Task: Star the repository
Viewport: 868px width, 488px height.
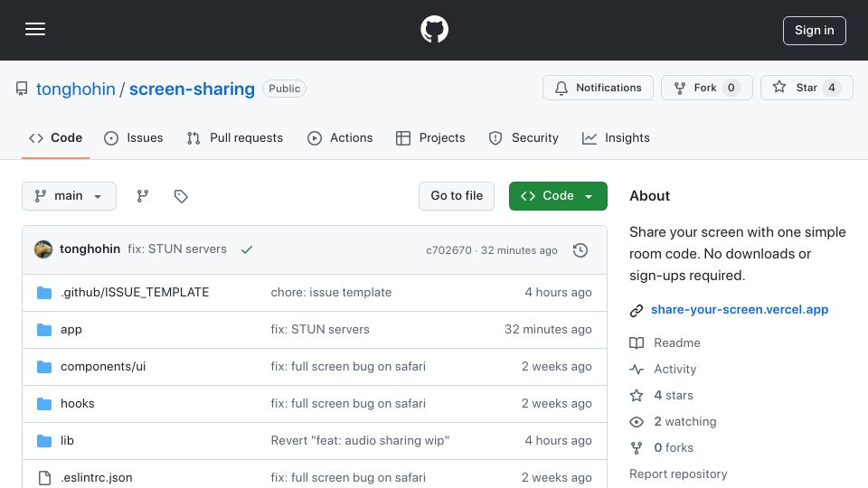Action: 807,88
